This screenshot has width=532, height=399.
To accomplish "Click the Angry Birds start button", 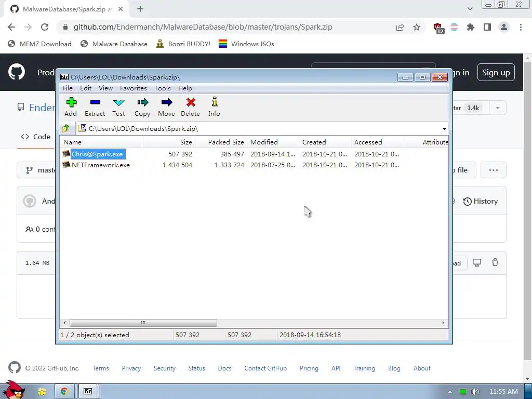I will point(14,390).
